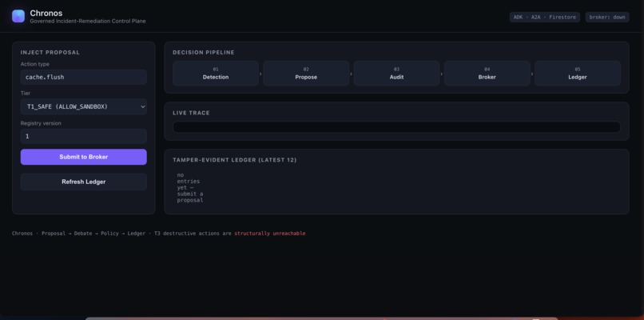Click the 'no entries yet' ledger message
The image size is (644, 320).
coord(190,187)
